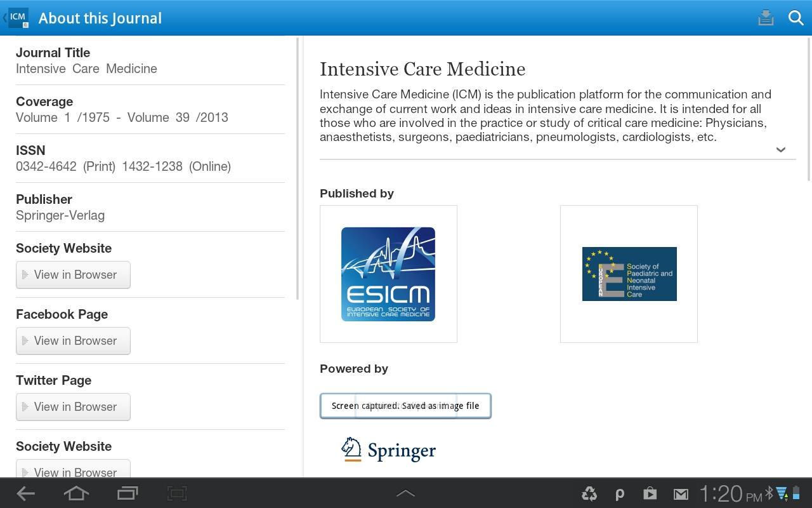Open the recycle notification icon
812x508 pixels.
coord(589,493)
